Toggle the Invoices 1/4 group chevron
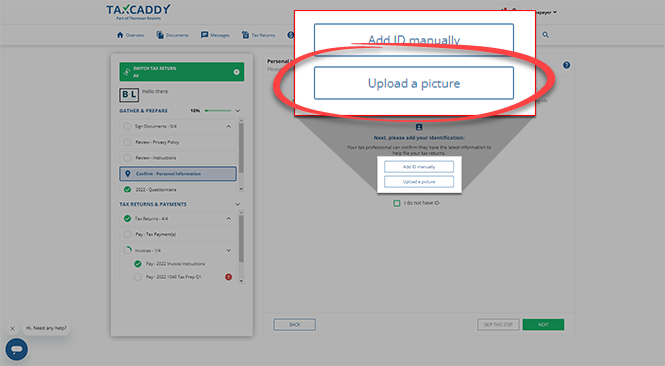 tap(229, 250)
